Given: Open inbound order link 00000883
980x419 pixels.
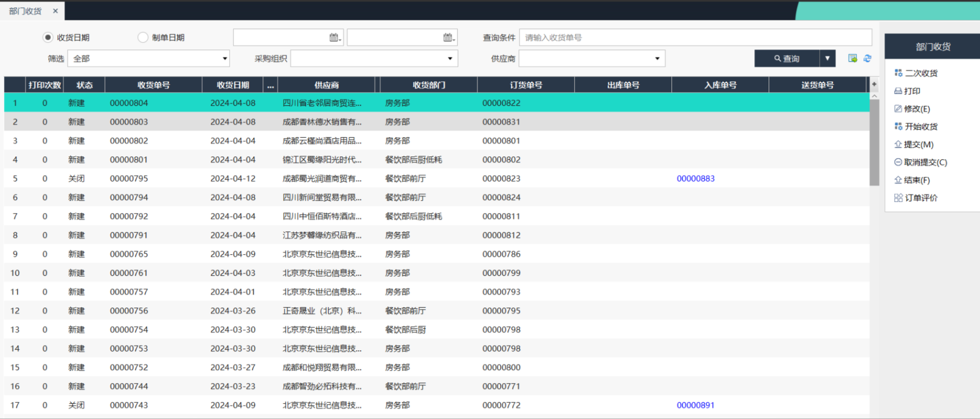Looking at the screenshot, I should pos(695,179).
